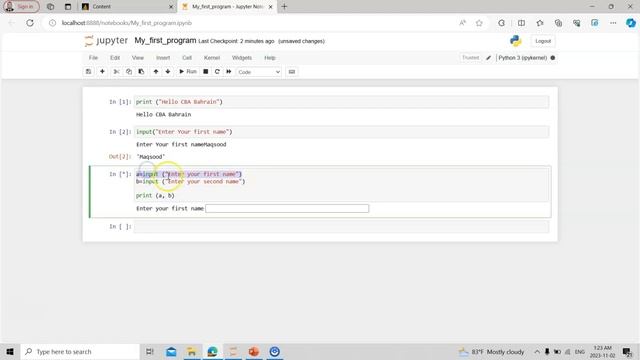Click the 'Maqsood' output text
Viewport: 640px width, 360px height.
151,157
